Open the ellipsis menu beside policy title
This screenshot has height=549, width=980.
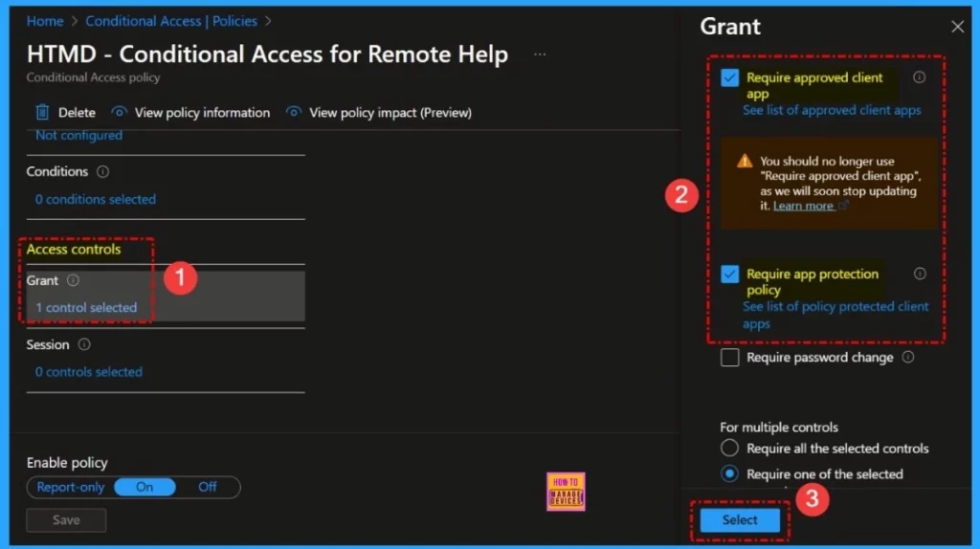tap(540, 55)
